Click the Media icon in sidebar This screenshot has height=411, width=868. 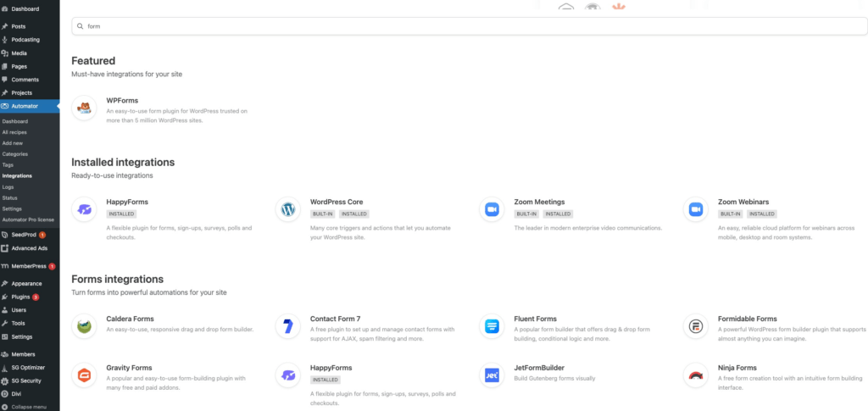coord(5,53)
